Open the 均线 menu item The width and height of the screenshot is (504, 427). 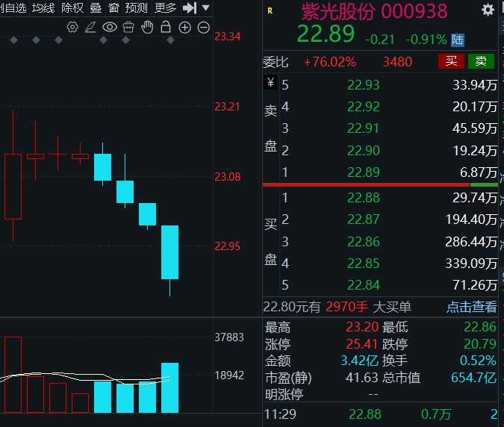(x=43, y=7)
